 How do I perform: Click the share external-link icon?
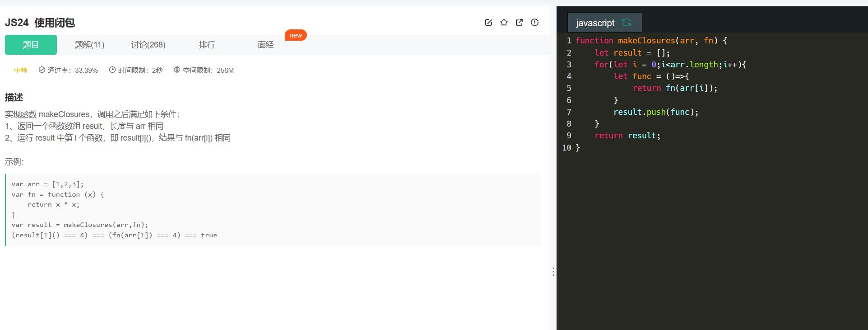tap(519, 23)
